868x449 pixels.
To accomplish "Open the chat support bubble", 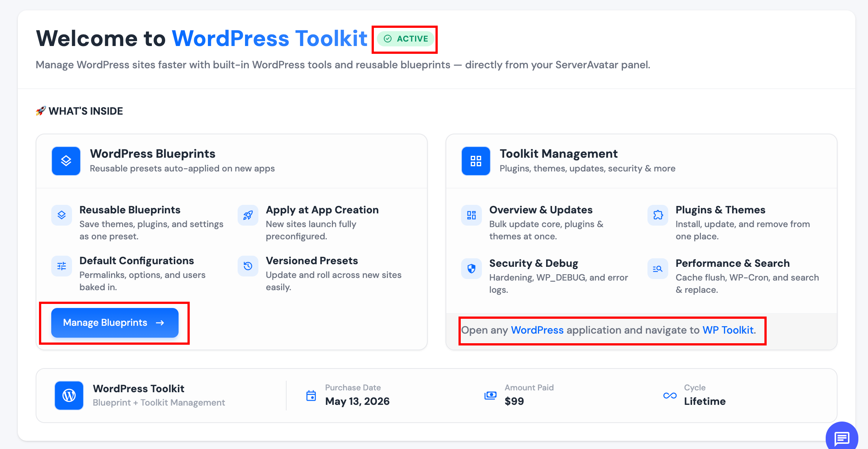I will pos(842,438).
